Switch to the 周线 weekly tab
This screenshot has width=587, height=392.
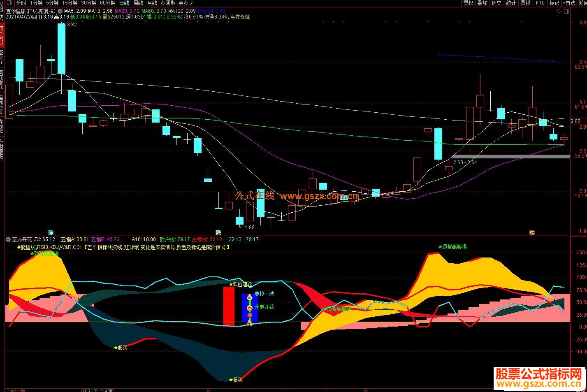(x=138, y=3)
